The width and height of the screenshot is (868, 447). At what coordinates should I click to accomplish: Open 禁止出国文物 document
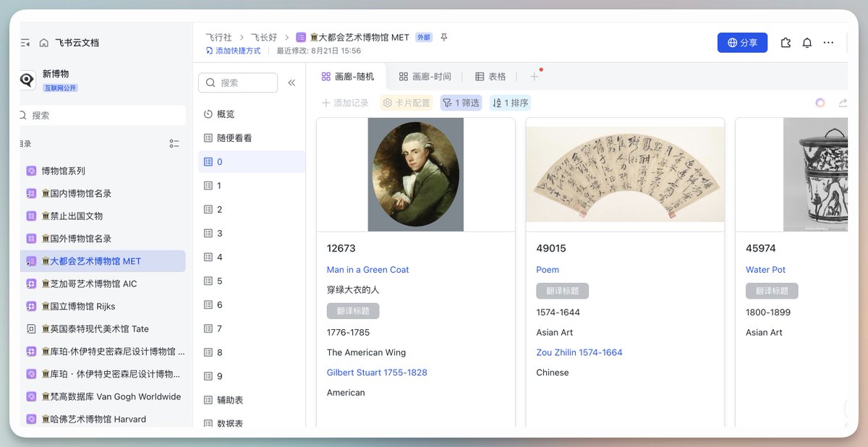tap(103, 216)
